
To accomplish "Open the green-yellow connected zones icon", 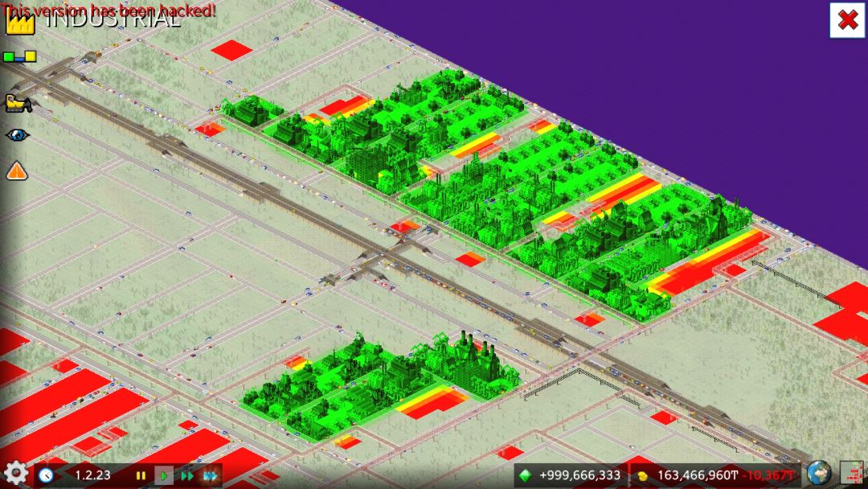I will 20,56.
